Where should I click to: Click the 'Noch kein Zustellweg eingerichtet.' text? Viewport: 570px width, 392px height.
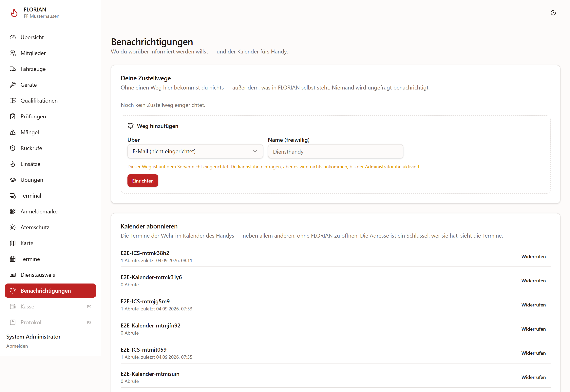(x=163, y=105)
